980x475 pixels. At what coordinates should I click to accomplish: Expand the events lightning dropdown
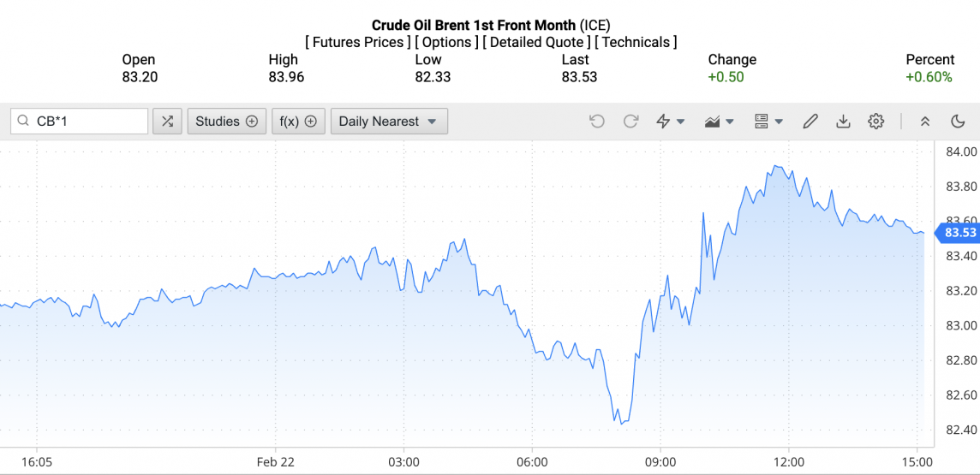pos(670,122)
